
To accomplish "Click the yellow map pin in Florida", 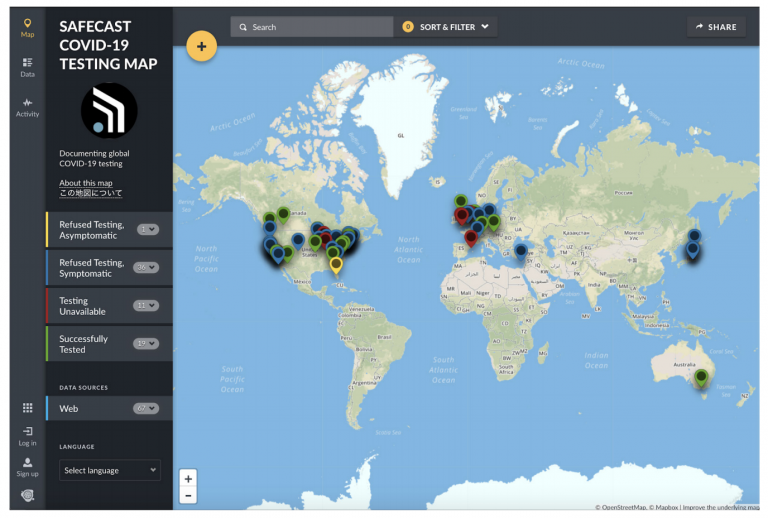I will [336, 265].
